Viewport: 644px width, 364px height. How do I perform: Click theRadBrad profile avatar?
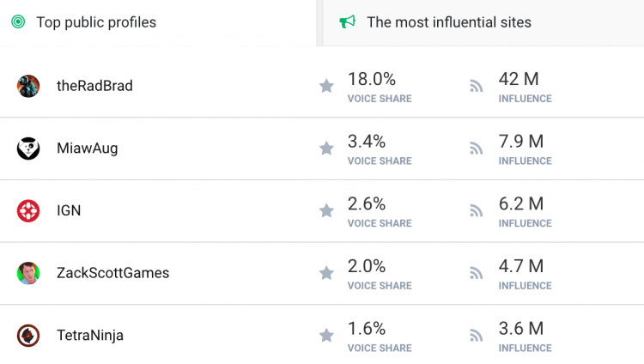(x=28, y=86)
